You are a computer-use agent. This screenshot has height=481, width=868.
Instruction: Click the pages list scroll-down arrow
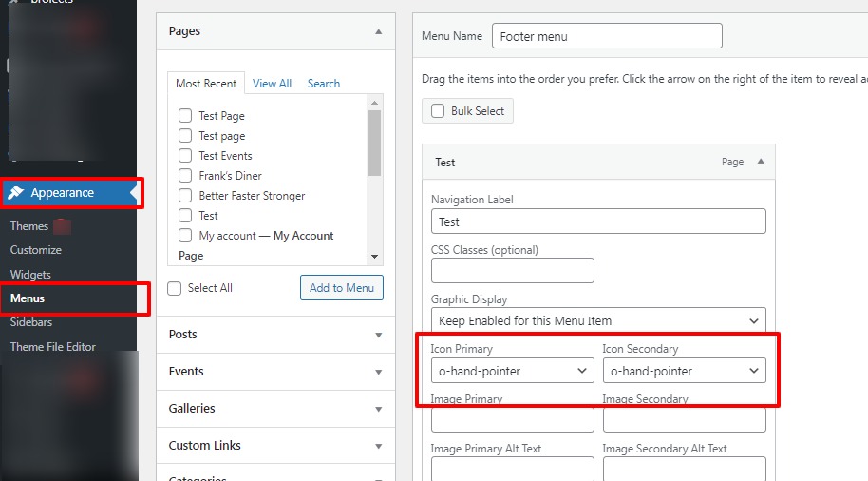point(374,256)
